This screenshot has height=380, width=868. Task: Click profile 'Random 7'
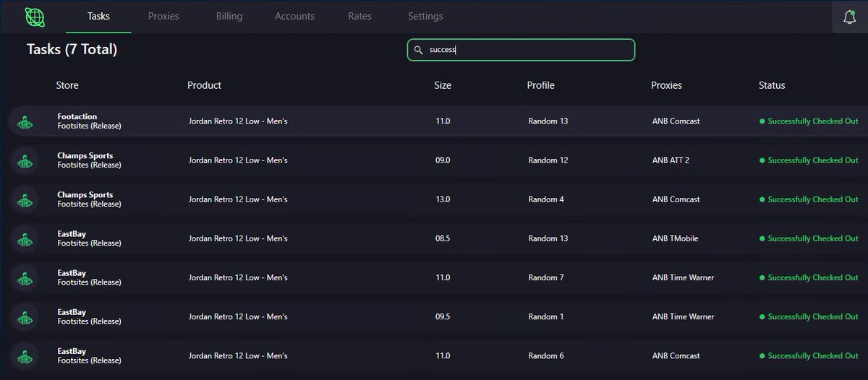pos(546,277)
